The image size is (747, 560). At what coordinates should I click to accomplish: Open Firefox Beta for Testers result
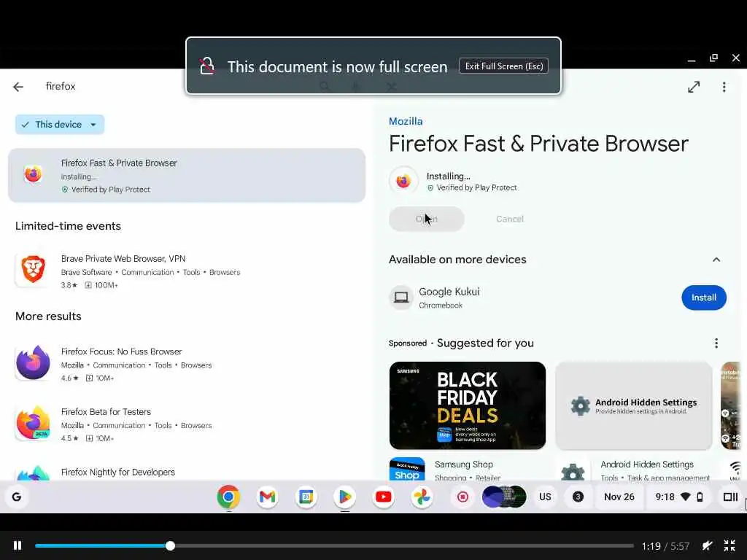(x=187, y=424)
